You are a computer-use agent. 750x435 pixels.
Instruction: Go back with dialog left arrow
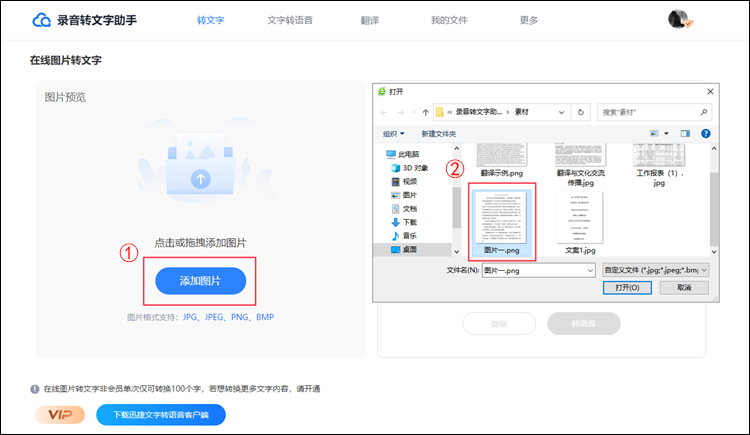[x=384, y=112]
